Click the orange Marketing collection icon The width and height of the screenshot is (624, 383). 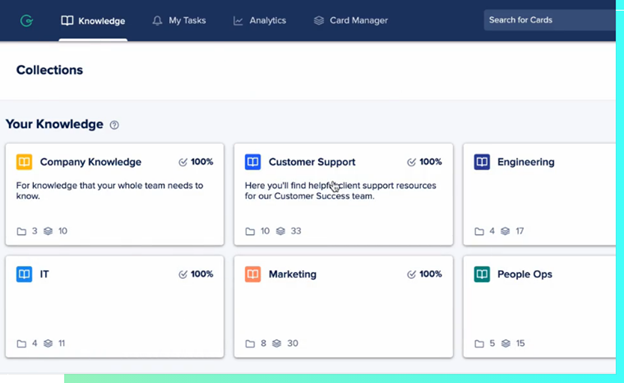tap(253, 274)
